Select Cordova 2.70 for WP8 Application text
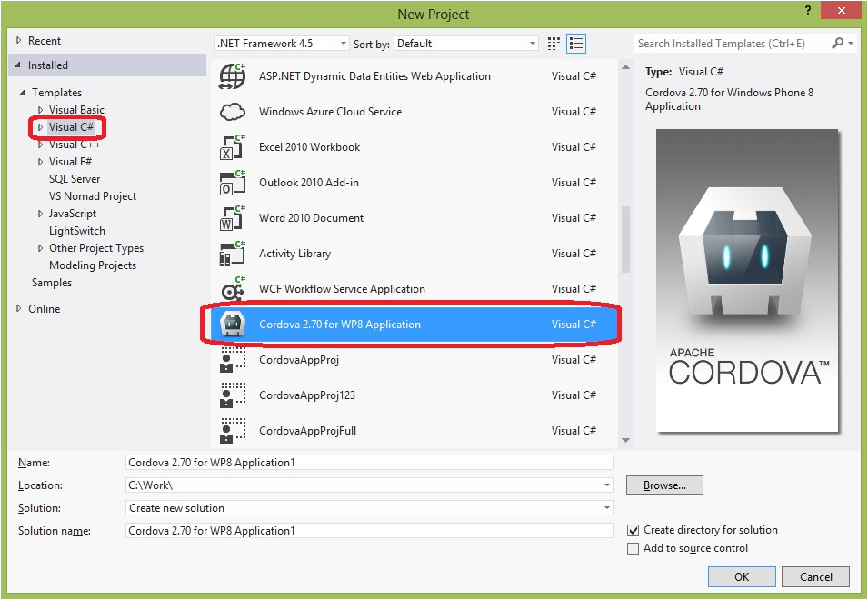The width and height of the screenshot is (868, 600). (340, 325)
